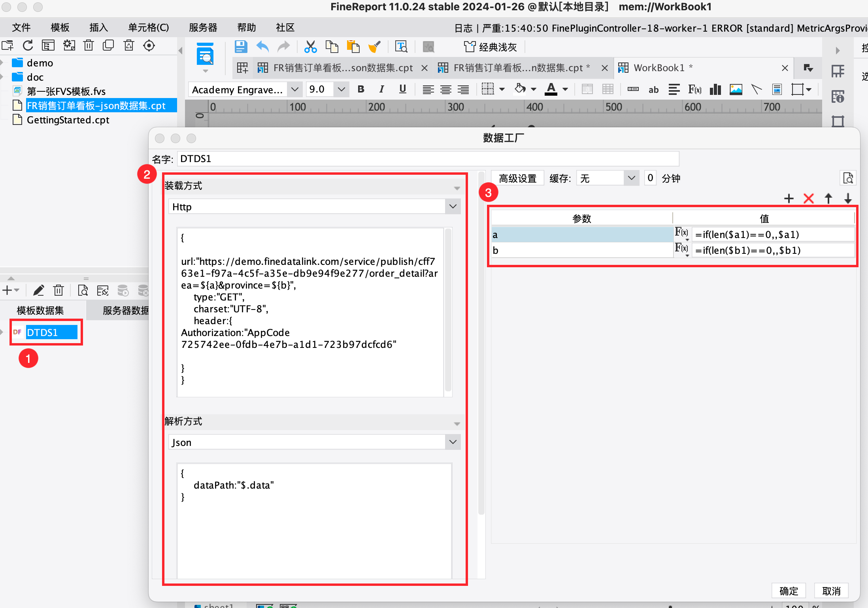Toggle Italic formatting button
Image resolution: width=868 pixels, height=608 pixels.
pyautogui.click(x=381, y=90)
